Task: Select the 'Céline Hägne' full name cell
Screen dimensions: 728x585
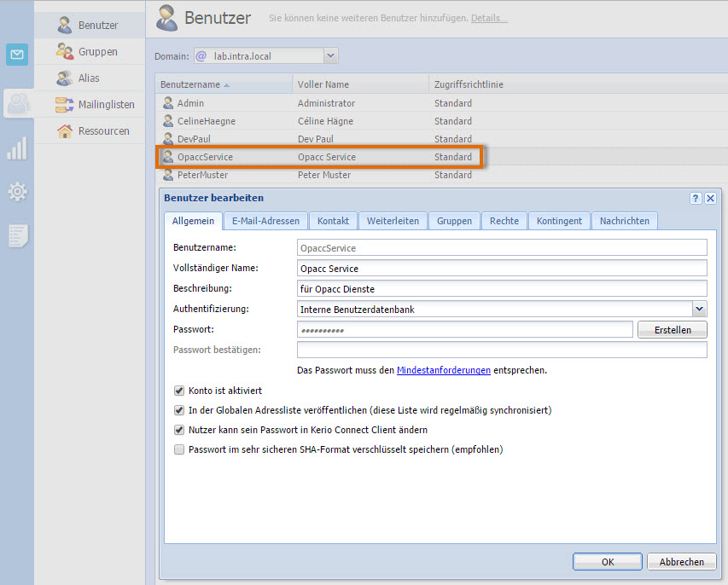Action: (325, 121)
